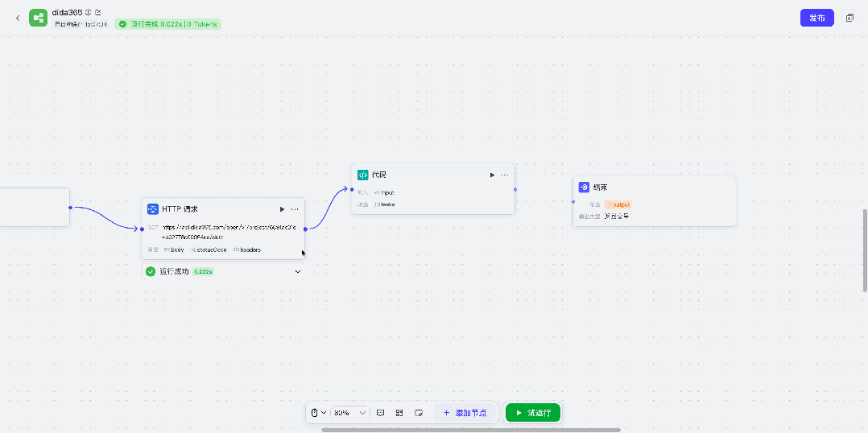
Task: Click the HTTP request URL text
Action: [x=229, y=233]
